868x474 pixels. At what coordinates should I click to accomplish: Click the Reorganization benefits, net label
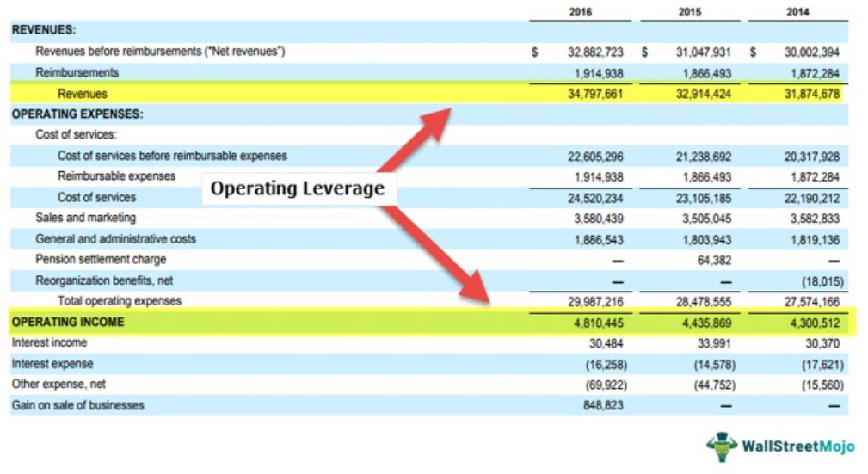point(104,280)
